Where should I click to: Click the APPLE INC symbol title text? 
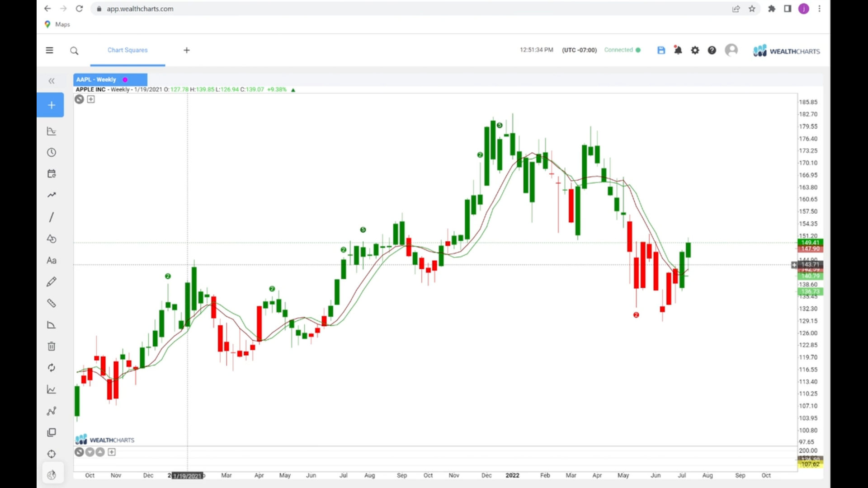[90, 89]
